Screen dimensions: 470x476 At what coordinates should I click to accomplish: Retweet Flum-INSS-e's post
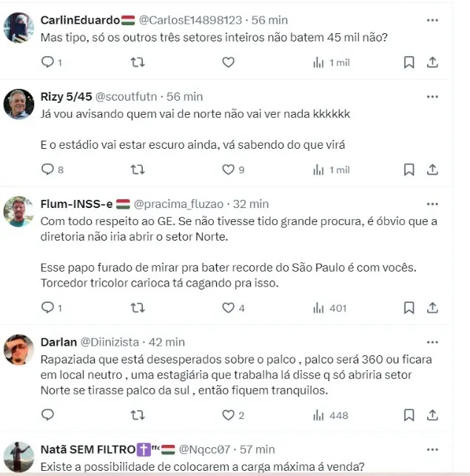pos(138,308)
